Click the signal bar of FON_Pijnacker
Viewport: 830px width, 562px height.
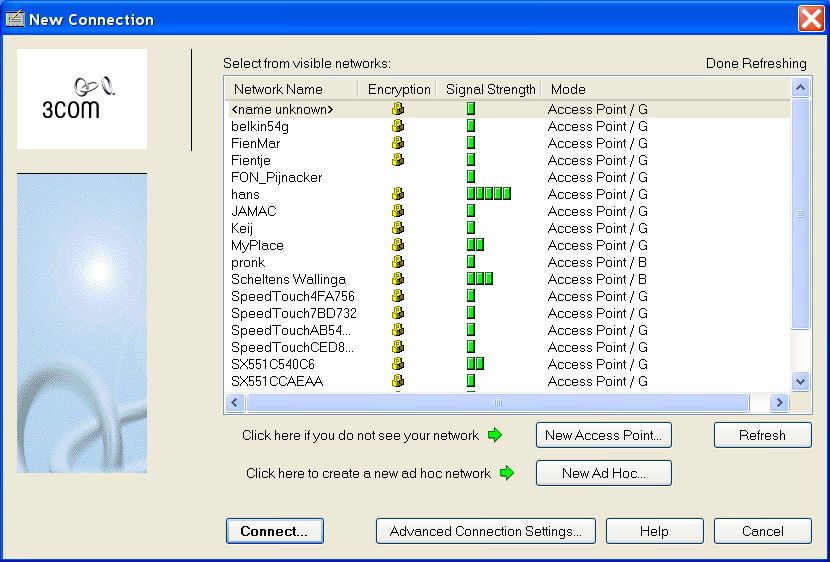(x=471, y=177)
